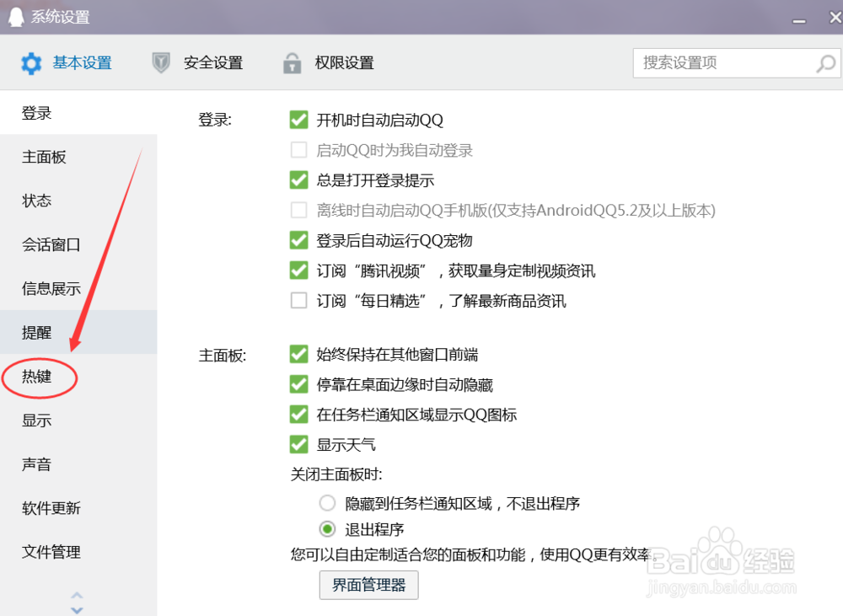Select 声音 in the sidebar

[x=36, y=464]
